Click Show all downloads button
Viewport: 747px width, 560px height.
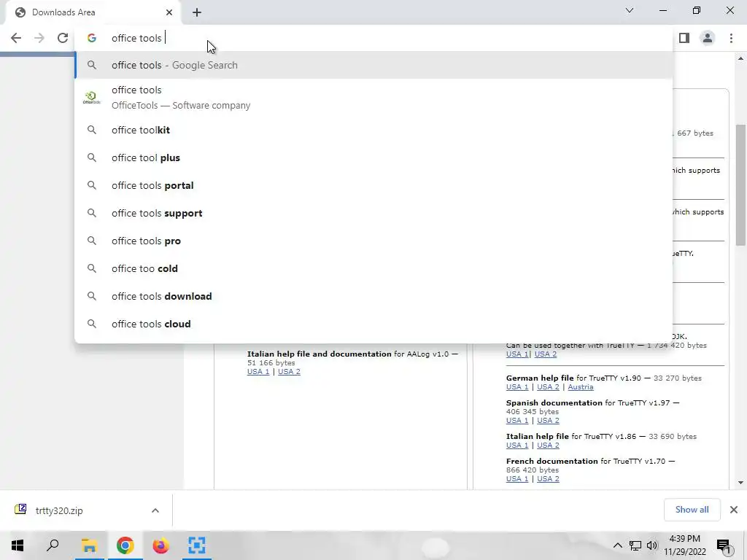click(692, 510)
